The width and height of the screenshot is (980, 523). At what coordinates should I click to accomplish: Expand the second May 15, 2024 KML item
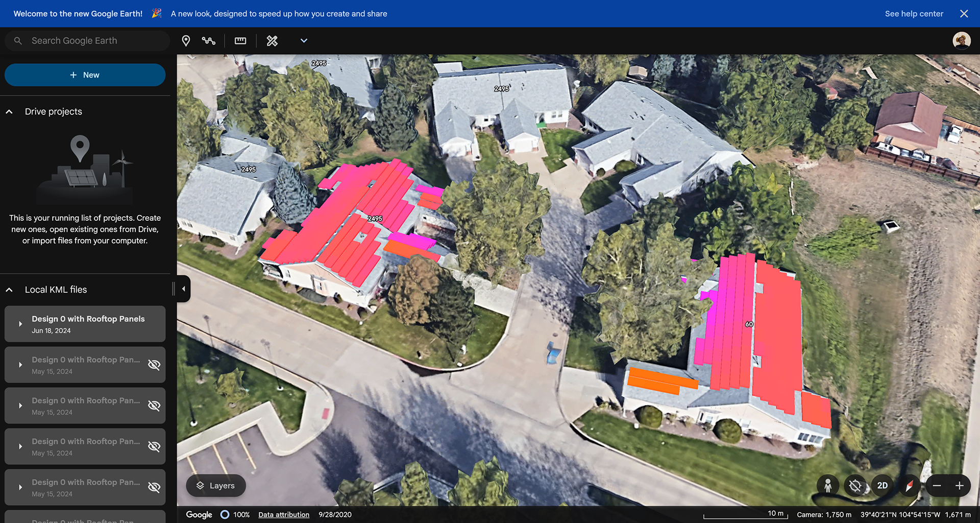click(20, 406)
